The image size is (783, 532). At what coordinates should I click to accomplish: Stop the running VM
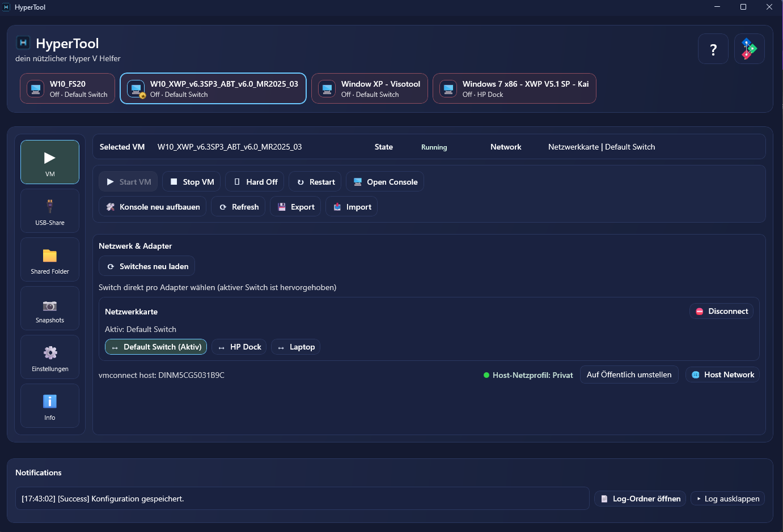[x=192, y=182]
